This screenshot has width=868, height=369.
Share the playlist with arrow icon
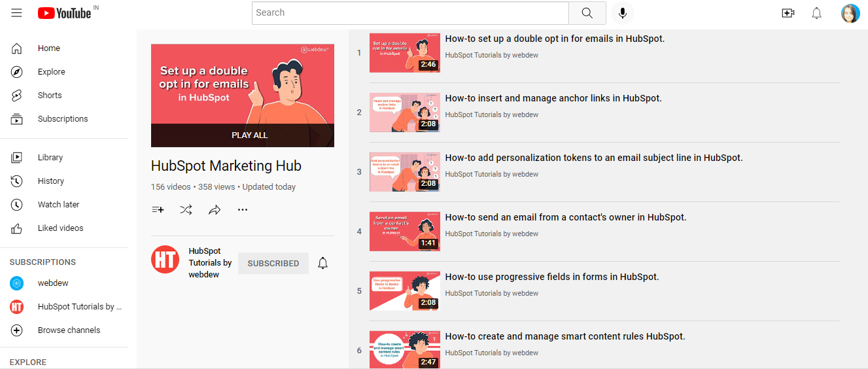(215, 210)
